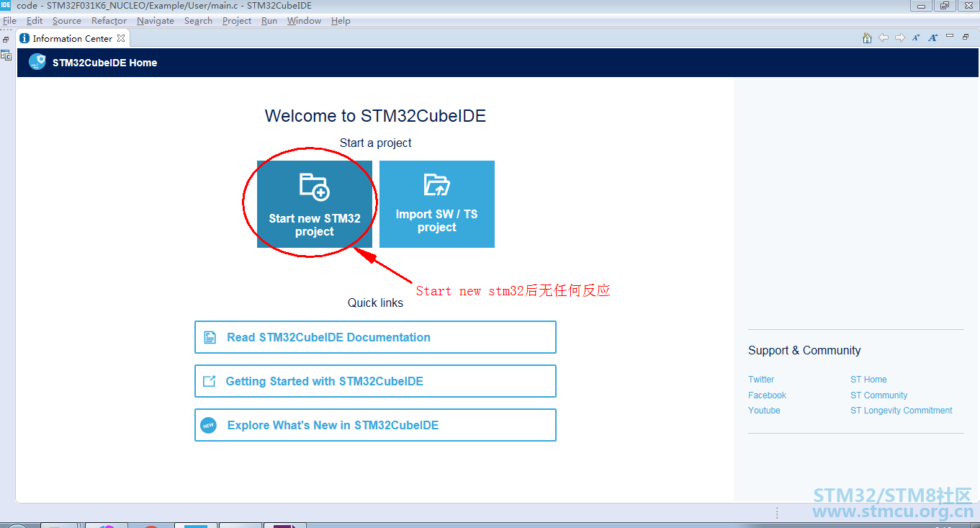980x528 pixels.
Task: Open the Search menu
Action: [198, 21]
